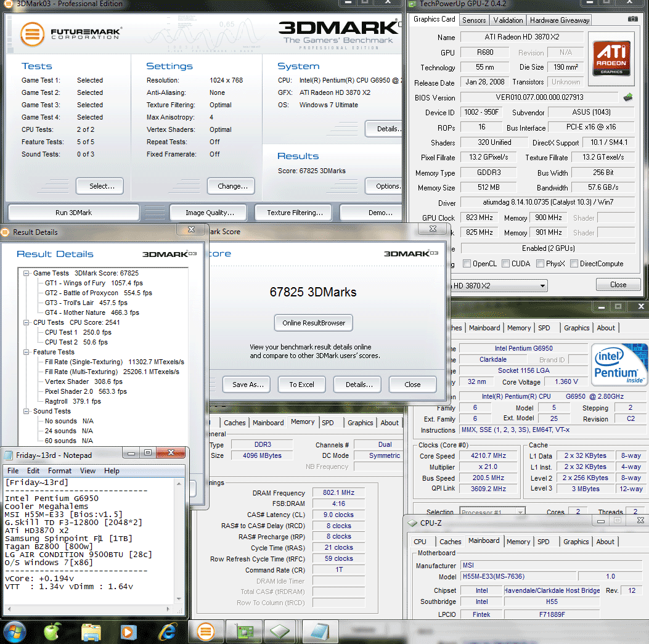Viewport: 649px width, 644px height.
Task: Select the CPU Test 2 result row
Action: pyautogui.click(x=76, y=342)
